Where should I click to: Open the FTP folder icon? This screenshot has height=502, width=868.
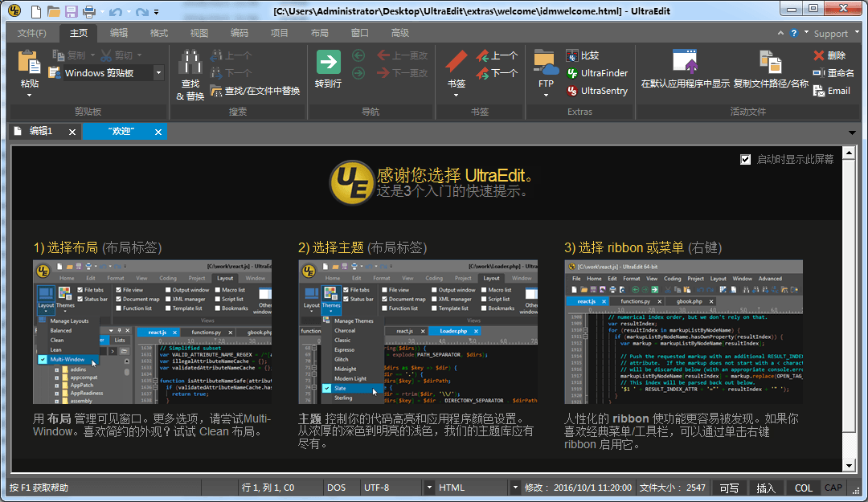pos(546,63)
